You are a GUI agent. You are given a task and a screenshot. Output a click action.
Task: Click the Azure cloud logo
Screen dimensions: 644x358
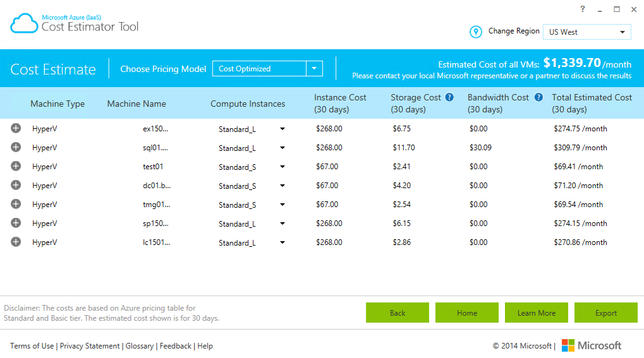[x=24, y=24]
